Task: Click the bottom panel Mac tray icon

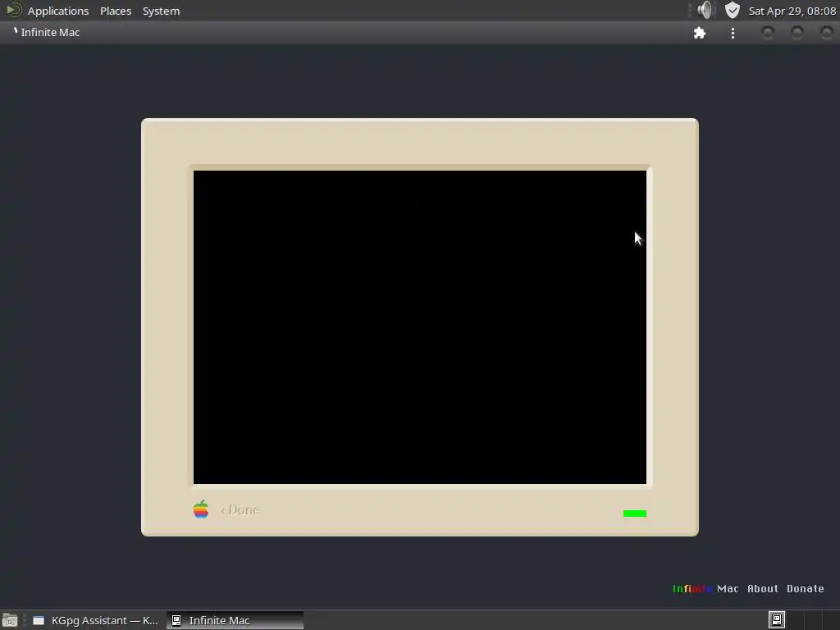Action: (777, 620)
